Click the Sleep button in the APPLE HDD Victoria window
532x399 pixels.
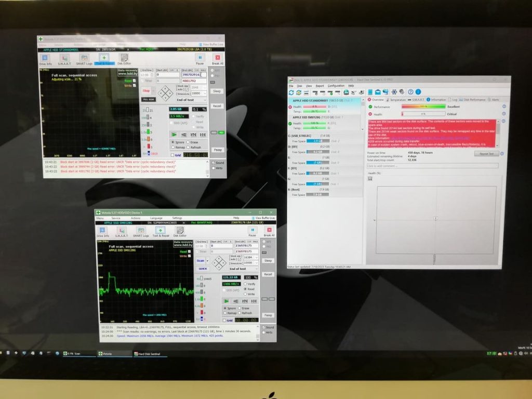pos(217,91)
